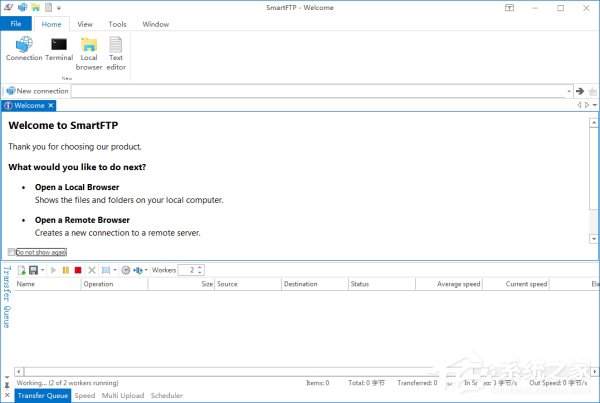The height and width of the screenshot is (403, 600).
Task: Expand the address bar history dropdown
Action: [569, 91]
